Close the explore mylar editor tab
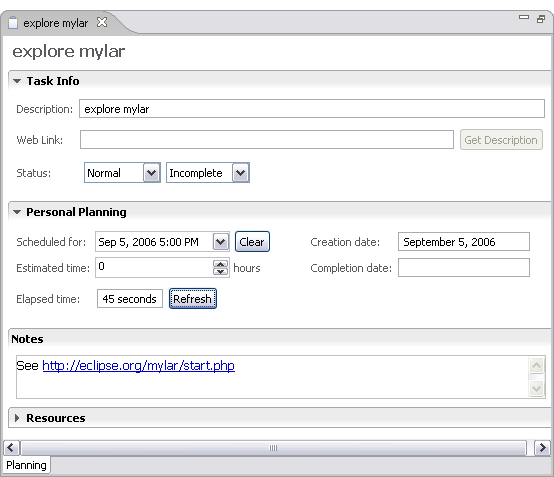The height and width of the screenshot is (477, 554). [102, 22]
